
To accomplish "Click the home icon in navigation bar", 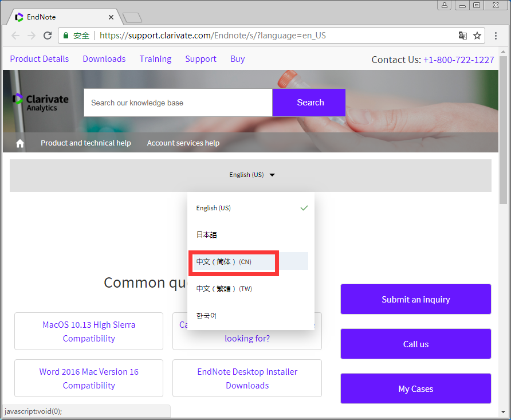I will 20,143.
